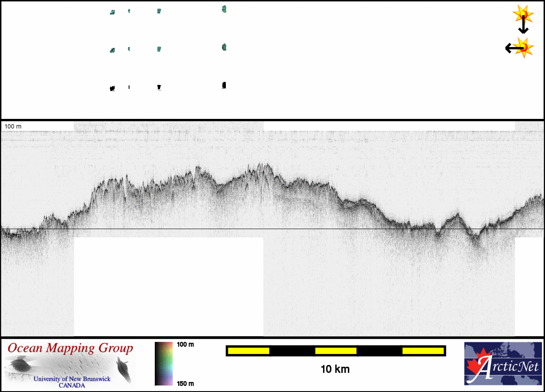Click the 100 m label beside color legend

coord(185,345)
